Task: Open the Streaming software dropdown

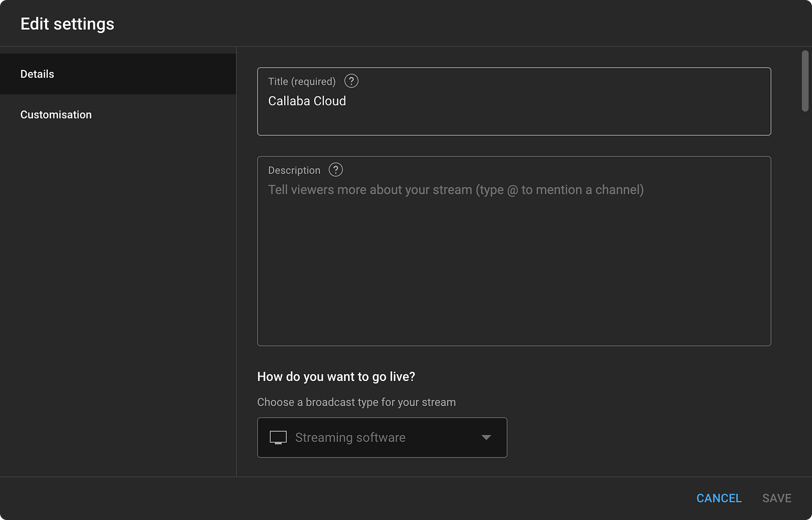Action: 350,437
